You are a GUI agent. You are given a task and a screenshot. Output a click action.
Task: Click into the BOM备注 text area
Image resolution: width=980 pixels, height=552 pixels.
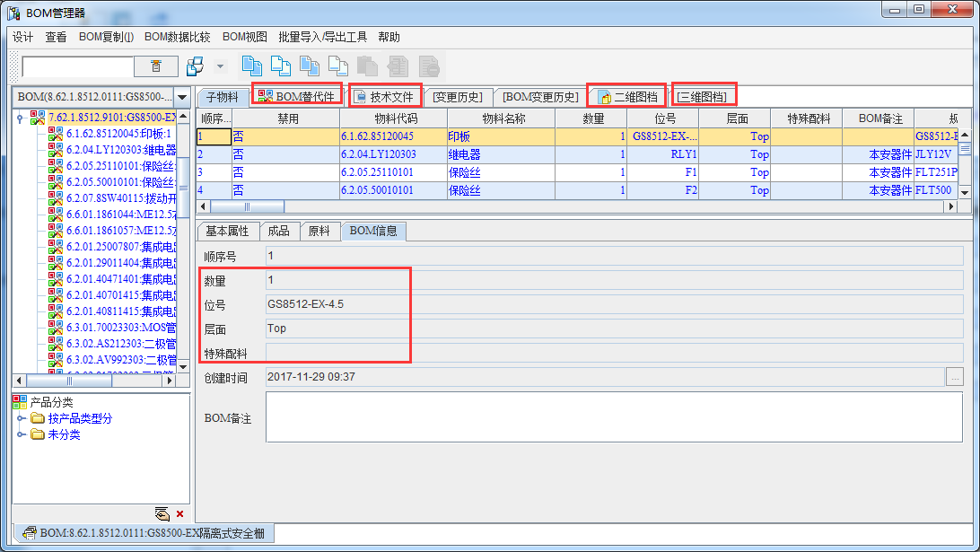614,416
